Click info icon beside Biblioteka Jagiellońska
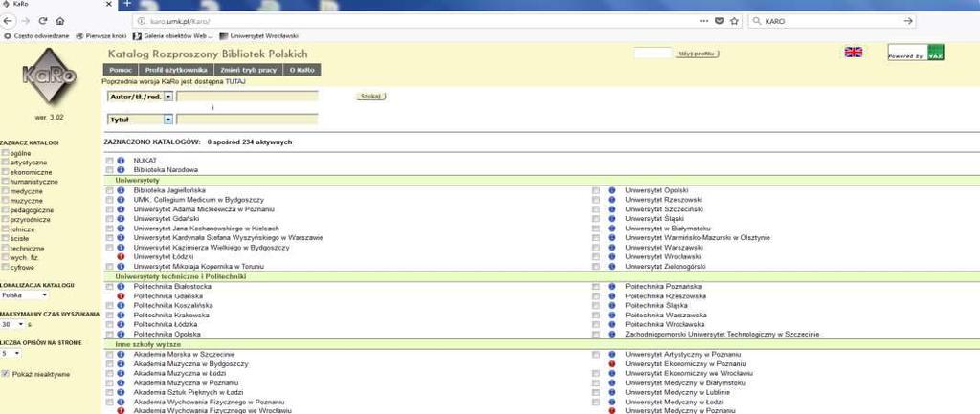The width and height of the screenshot is (980, 414). tap(121, 190)
